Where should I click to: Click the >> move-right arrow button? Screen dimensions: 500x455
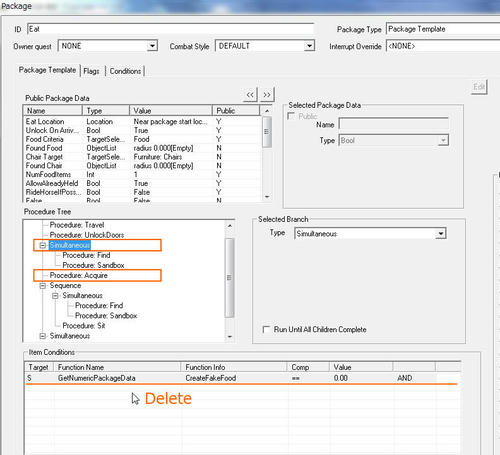(x=267, y=95)
